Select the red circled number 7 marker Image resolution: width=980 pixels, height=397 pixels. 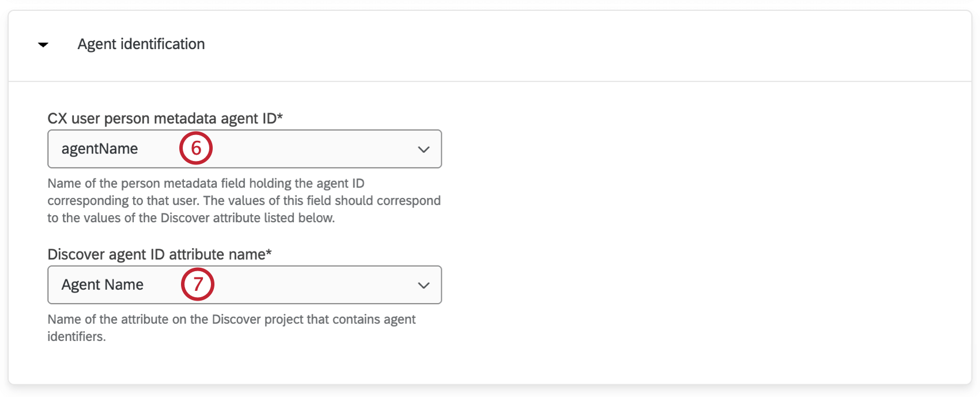(x=199, y=284)
